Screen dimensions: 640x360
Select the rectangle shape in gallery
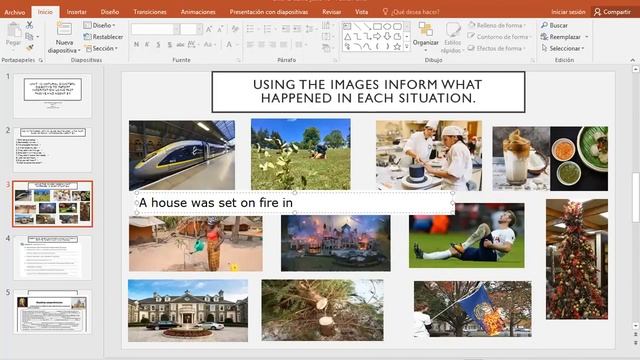(377, 27)
